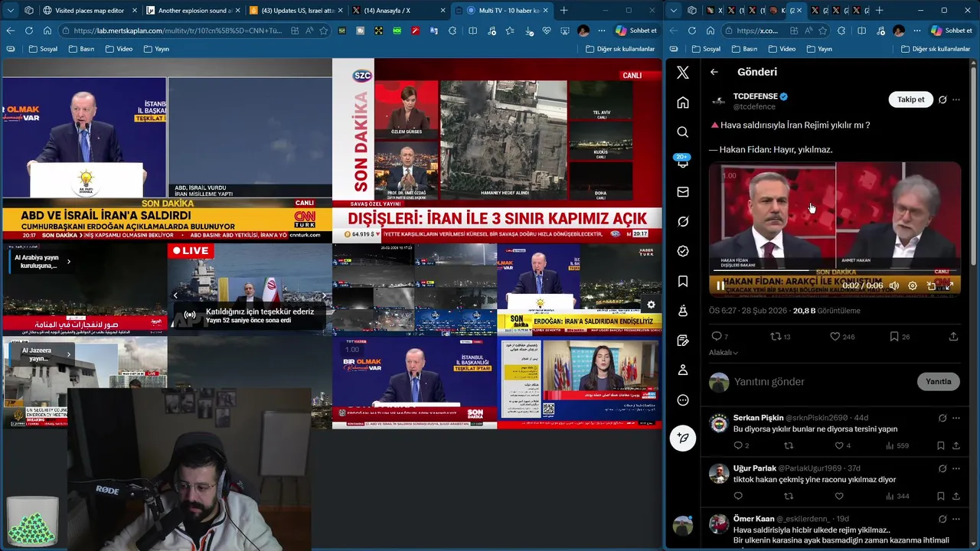Select the SZC Son Dakika stream thumbnail
Image resolution: width=980 pixels, height=551 pixels.
click(x=497, y=151)
